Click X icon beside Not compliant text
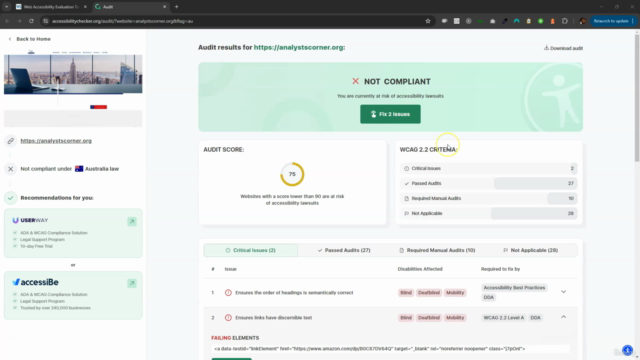The image size is (640, 360). [x=11, y=169]
